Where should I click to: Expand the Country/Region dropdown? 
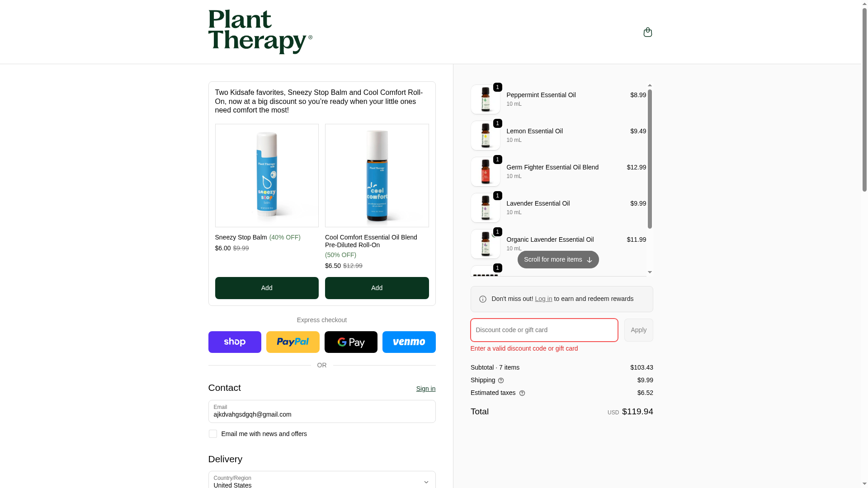tap(322, 481)
